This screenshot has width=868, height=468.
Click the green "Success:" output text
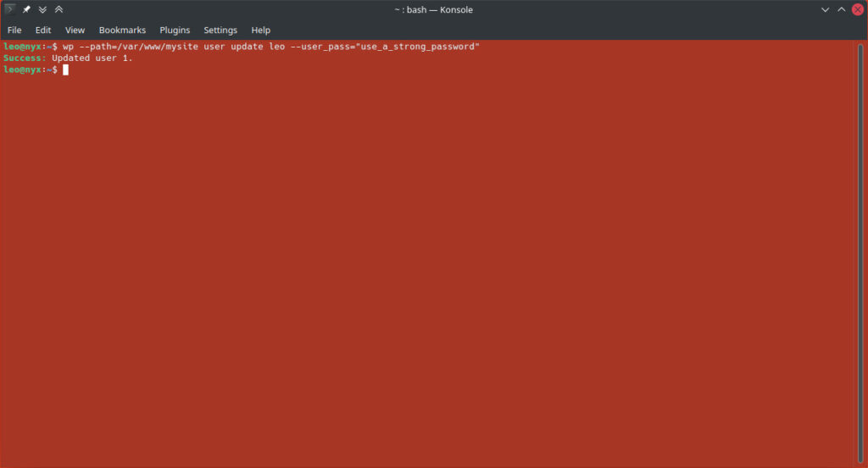click(x=25, y=58)
